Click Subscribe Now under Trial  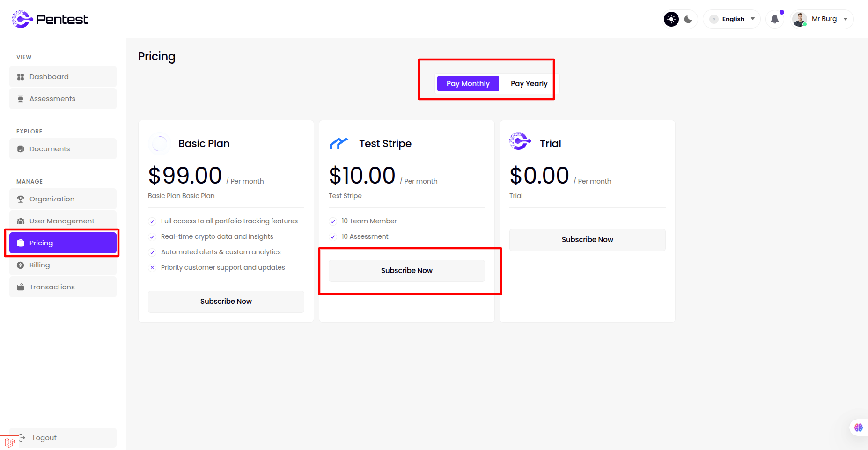pos(587,239)
